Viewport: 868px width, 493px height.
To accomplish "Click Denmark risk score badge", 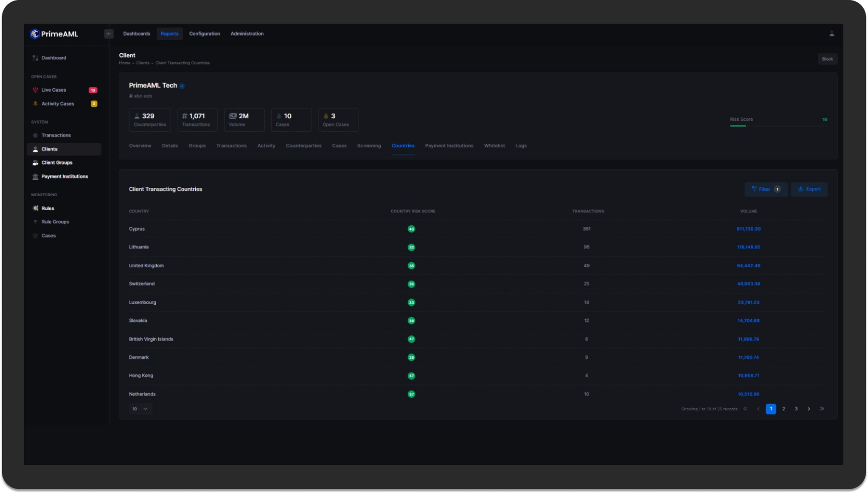I will [x=412, y=357].
